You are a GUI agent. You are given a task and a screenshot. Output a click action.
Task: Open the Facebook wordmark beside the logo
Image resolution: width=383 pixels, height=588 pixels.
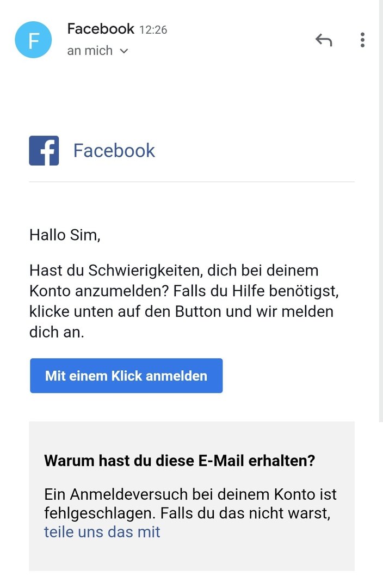[x=114, y=150]
